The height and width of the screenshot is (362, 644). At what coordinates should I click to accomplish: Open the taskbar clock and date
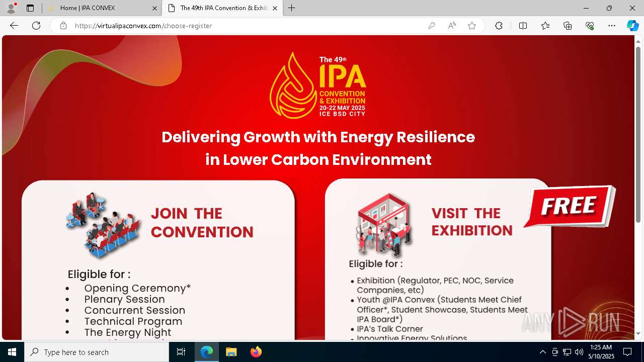(x=601, y=352)
